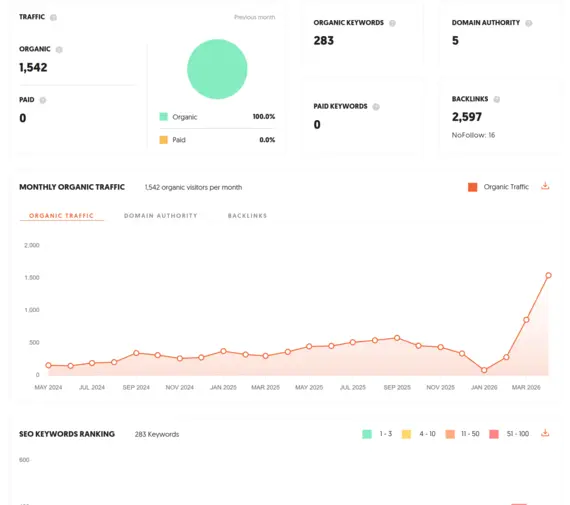570x505 pixels.
Task: Click the SEP 2025 data point
Action: (x=397, y=338)
